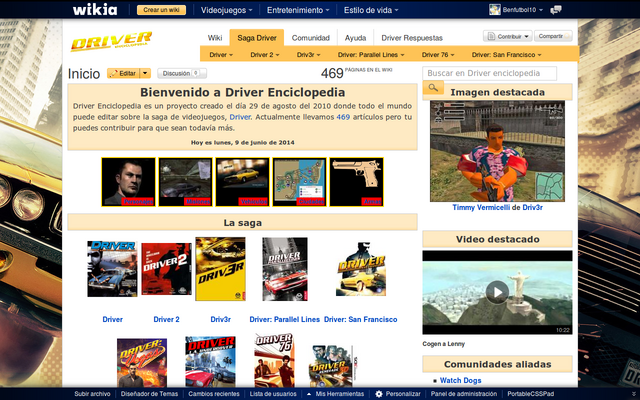Expand the Videojuegos menu
This screenshot has width=640, height=400.
point(226,10)
